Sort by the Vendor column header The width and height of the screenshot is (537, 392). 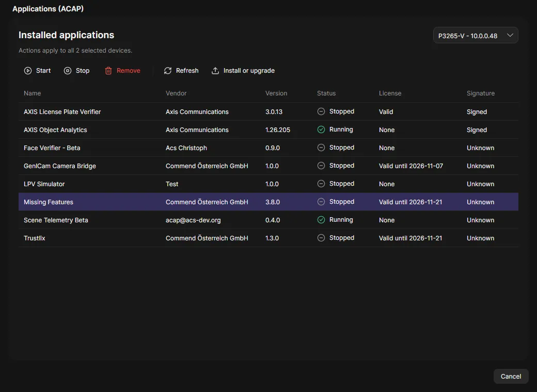tap(176, 93)
